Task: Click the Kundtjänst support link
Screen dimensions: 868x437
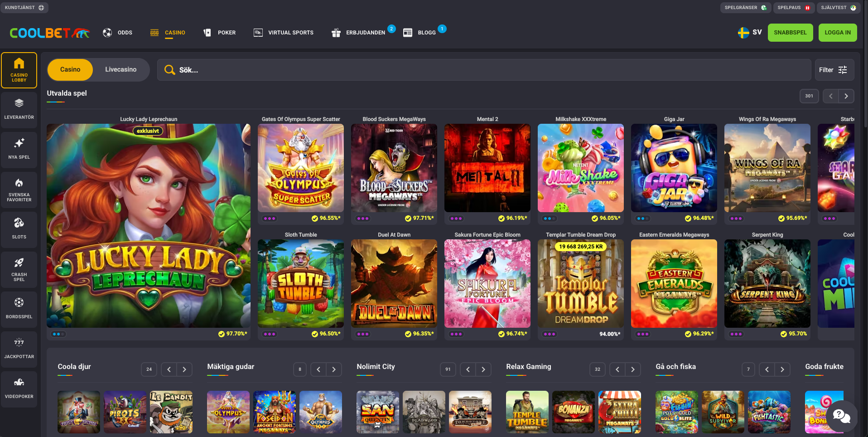Action: 24,8
